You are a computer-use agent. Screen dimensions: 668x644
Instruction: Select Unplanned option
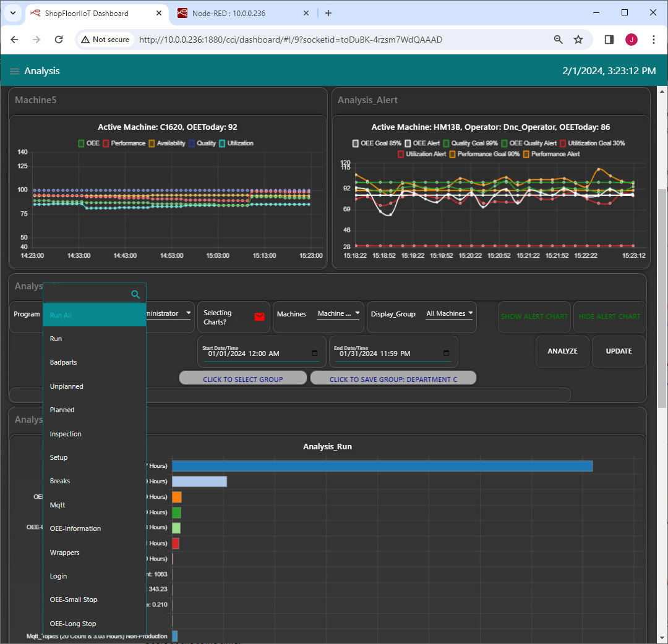click(x=95, y=386)
